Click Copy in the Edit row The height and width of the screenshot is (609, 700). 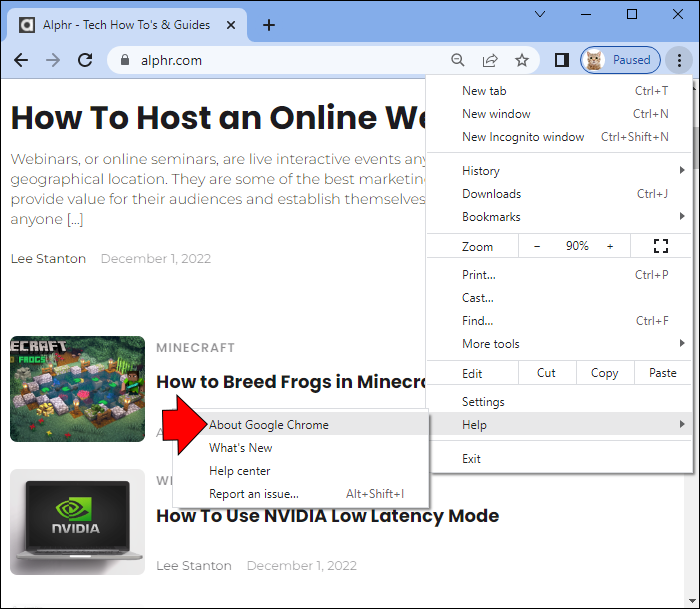pos(604,373)
